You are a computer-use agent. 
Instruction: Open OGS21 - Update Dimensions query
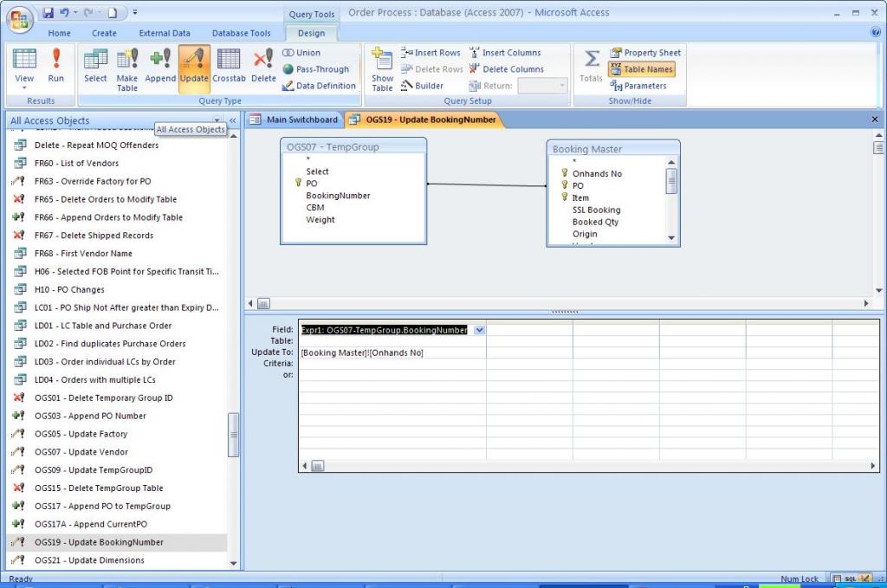point(89,560)
